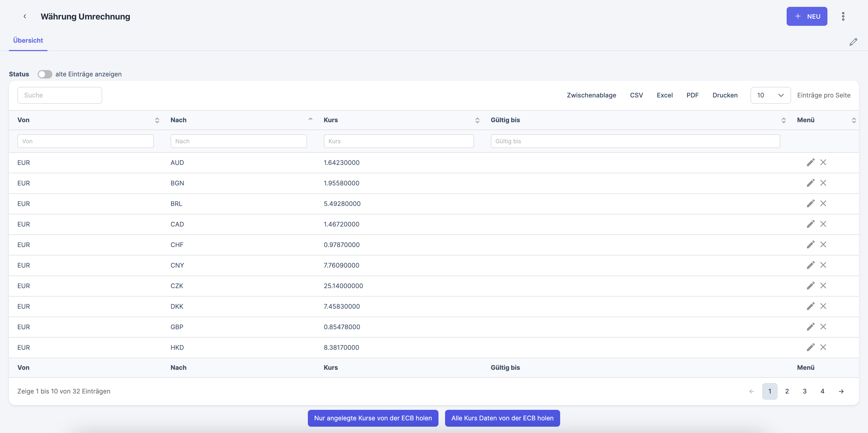The height and width of the screenshot is (433, 868).
Task: Click the Suche search field
Action: 60,95
